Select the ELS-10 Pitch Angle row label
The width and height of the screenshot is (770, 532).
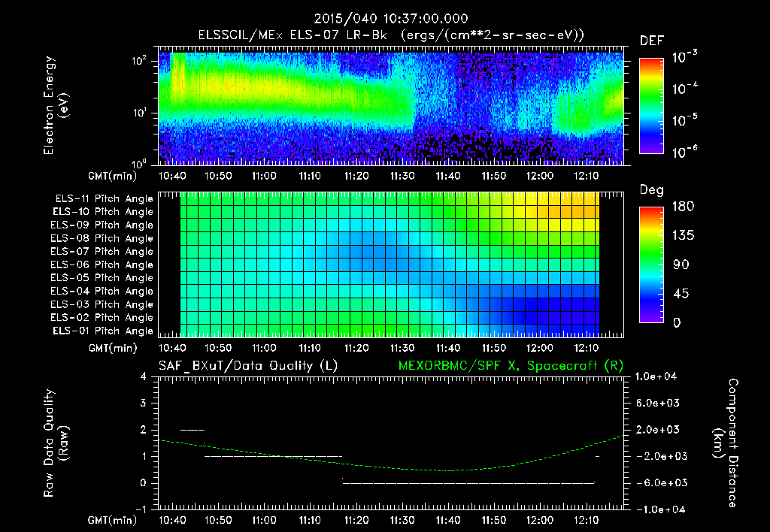(103, 212)
